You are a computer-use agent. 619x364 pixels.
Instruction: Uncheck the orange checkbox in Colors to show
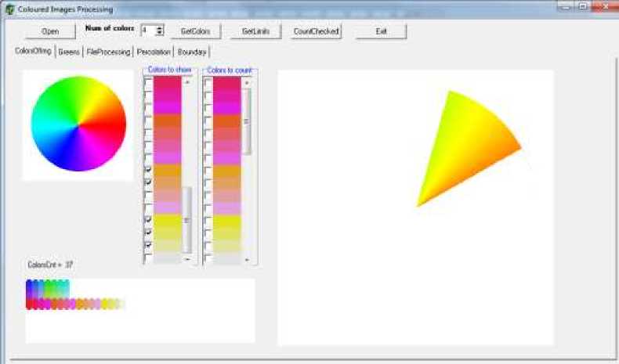point(148,170)
